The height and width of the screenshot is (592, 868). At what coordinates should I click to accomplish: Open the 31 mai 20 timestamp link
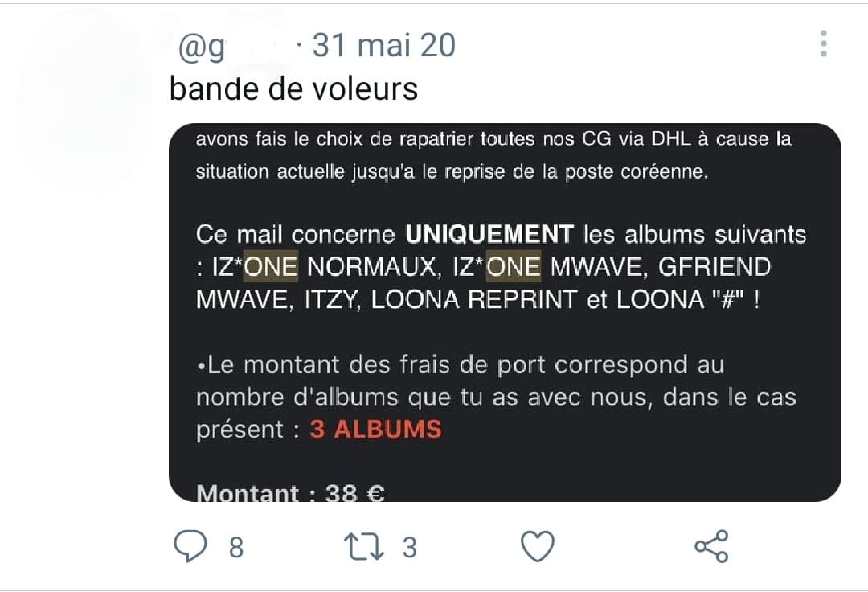click(x=383, y=45)
